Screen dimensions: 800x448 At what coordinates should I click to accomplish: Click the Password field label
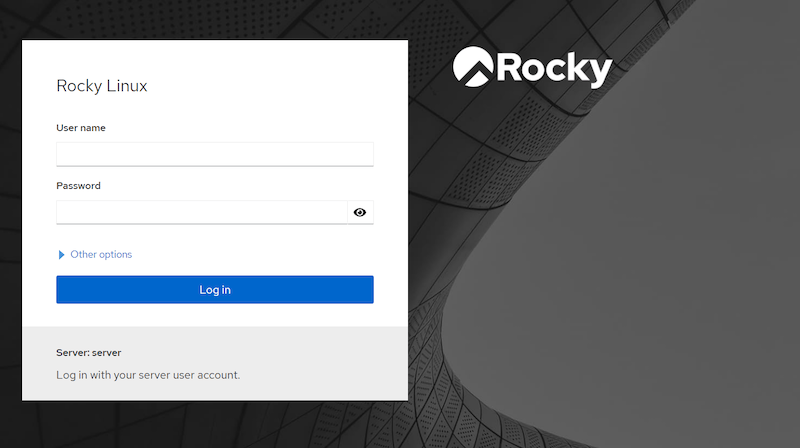click(78, 186)
